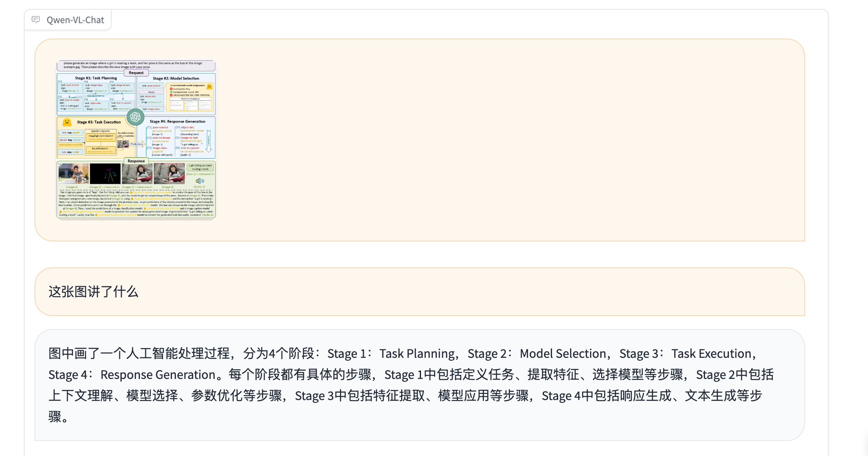Click the Image-2 pose skeleton thumbnail

pyautogui.click(x=105, y=173)
